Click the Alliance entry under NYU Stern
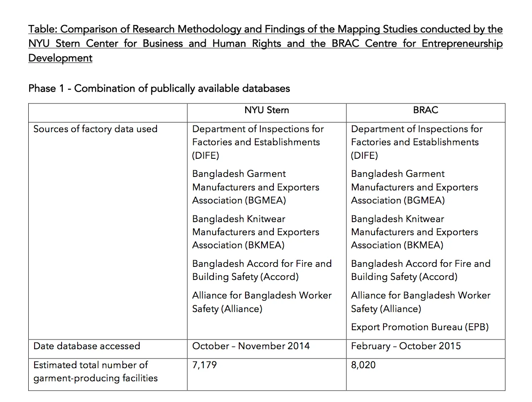 [262, 302]
